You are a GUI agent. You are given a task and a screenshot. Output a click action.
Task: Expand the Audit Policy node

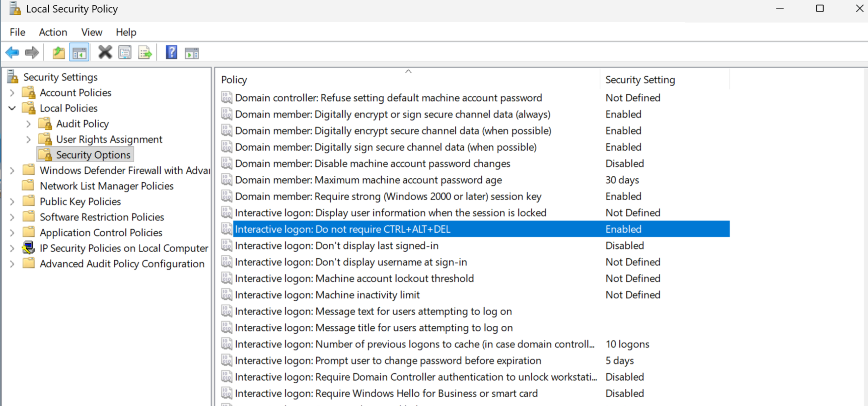pos(29,124)
